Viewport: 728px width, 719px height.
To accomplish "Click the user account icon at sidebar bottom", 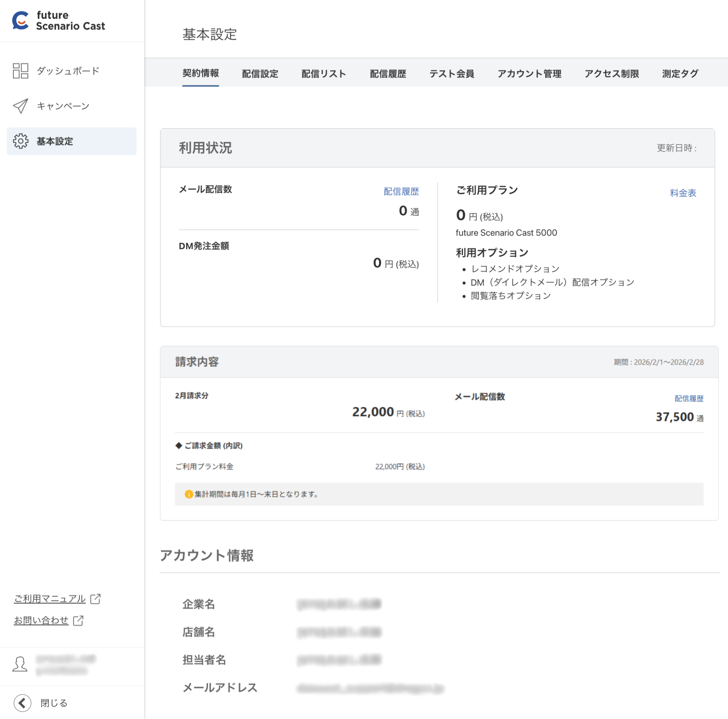I will [x=20, y=664].
